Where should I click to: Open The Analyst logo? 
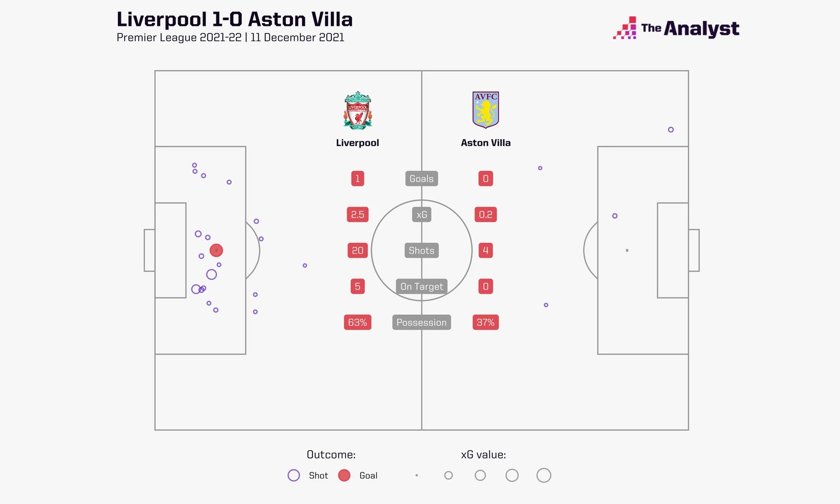[677, 28]
